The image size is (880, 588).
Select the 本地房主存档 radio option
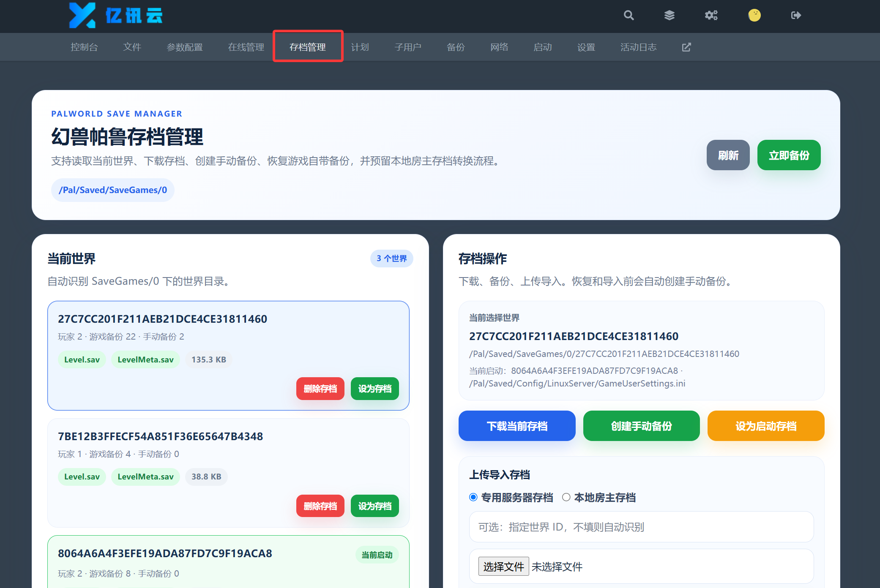pyautogui.click(x=566, y=497)
